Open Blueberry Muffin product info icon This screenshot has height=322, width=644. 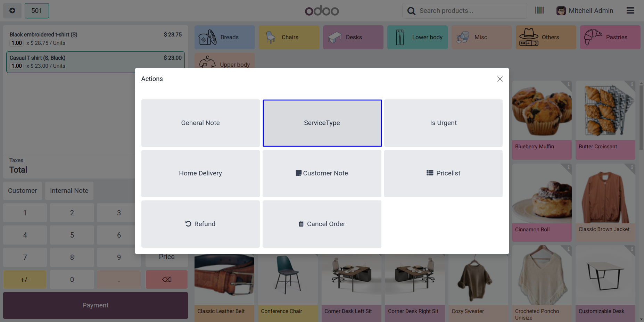pyautogui.click(x=568, y=84)
